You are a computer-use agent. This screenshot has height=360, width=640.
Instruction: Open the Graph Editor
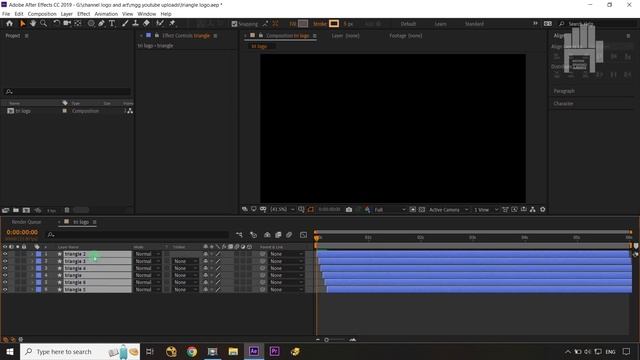tap(303, 235)
